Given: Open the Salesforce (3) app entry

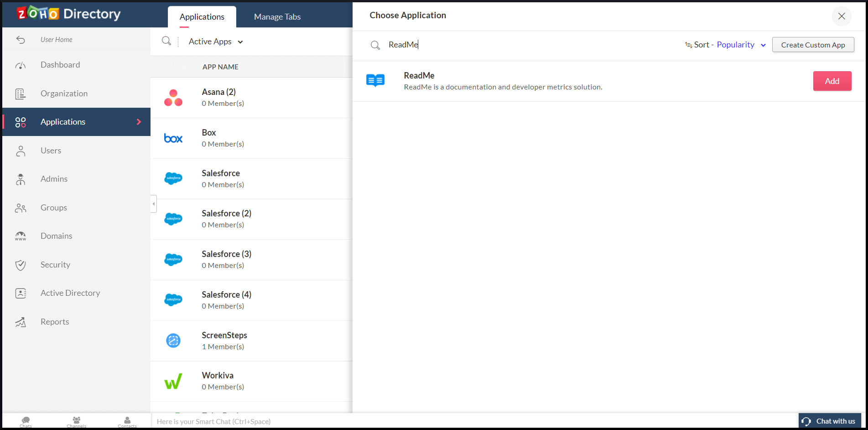Looking at the screenshot, I should click(x=251, y=260).
